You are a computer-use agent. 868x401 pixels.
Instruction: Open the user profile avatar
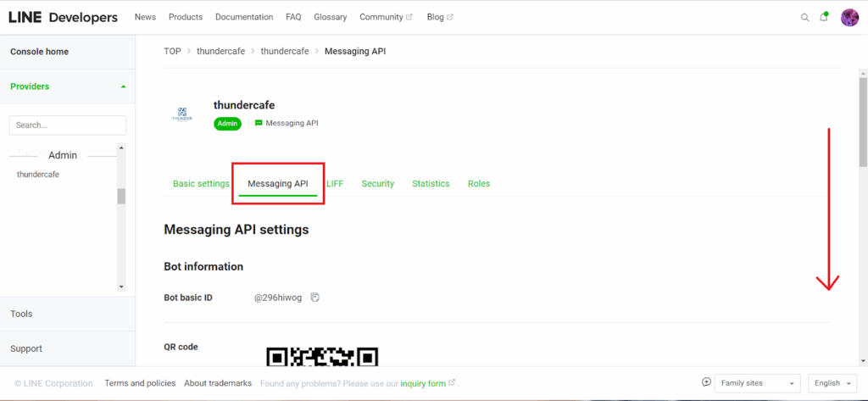point(849,17)
